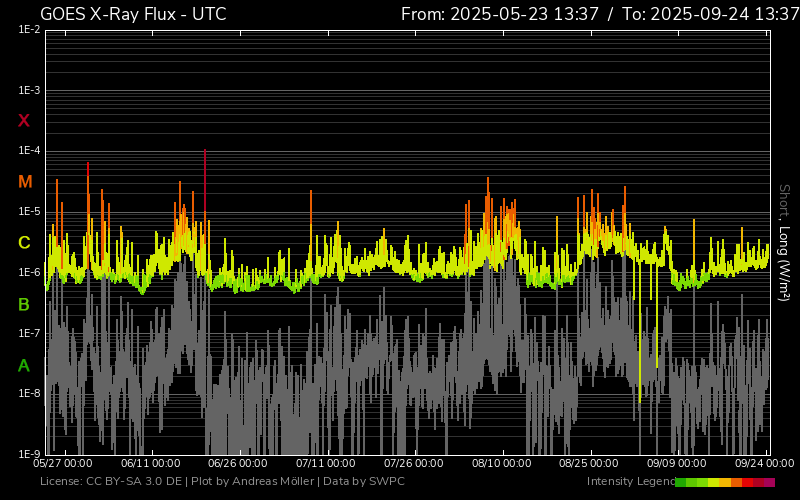Click the 05/27 00:00 time axis marker

point(63,464)
